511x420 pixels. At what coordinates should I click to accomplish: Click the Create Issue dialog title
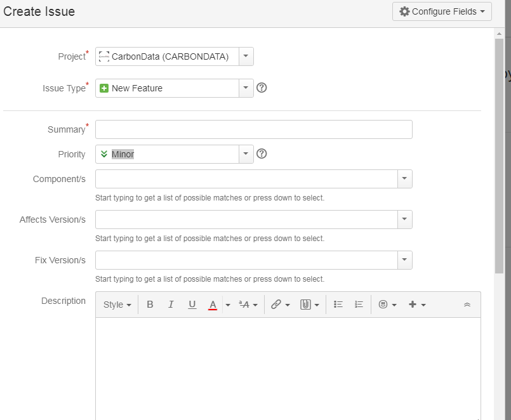point(39,11)
